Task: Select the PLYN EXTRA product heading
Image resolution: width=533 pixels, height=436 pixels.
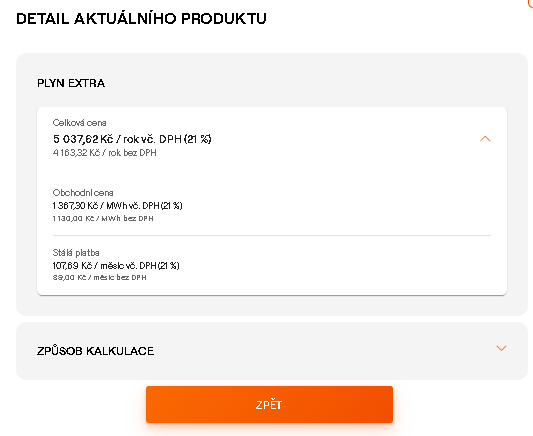Action: (71, 83)
